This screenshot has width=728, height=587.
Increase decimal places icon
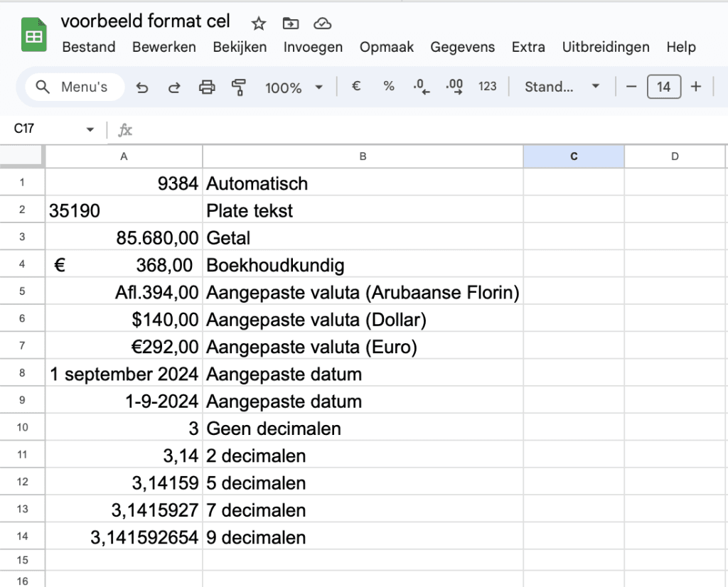pyautogui.click(x=454, y=87)
